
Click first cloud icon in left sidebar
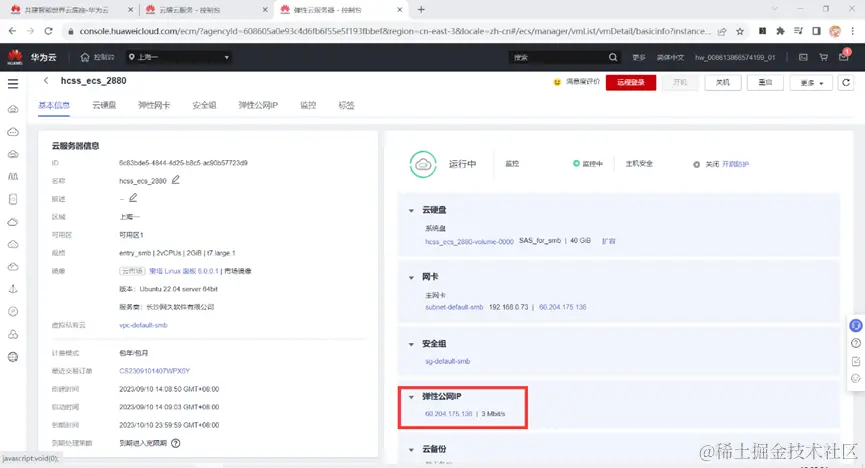(13, 109)
